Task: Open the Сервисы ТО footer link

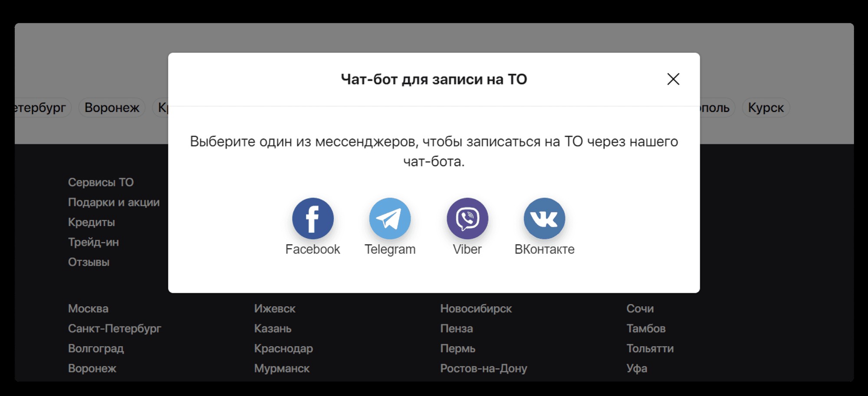Action: click(101, 182)
